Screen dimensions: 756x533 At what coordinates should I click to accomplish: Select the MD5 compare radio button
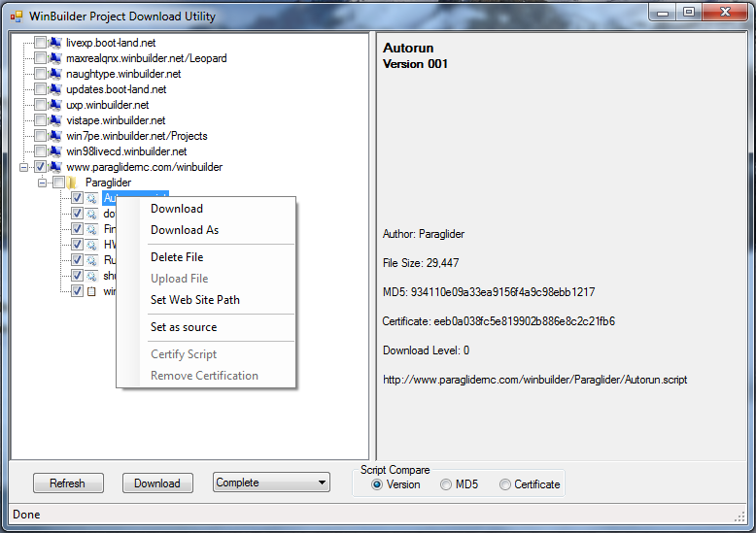tap(446, 484)
